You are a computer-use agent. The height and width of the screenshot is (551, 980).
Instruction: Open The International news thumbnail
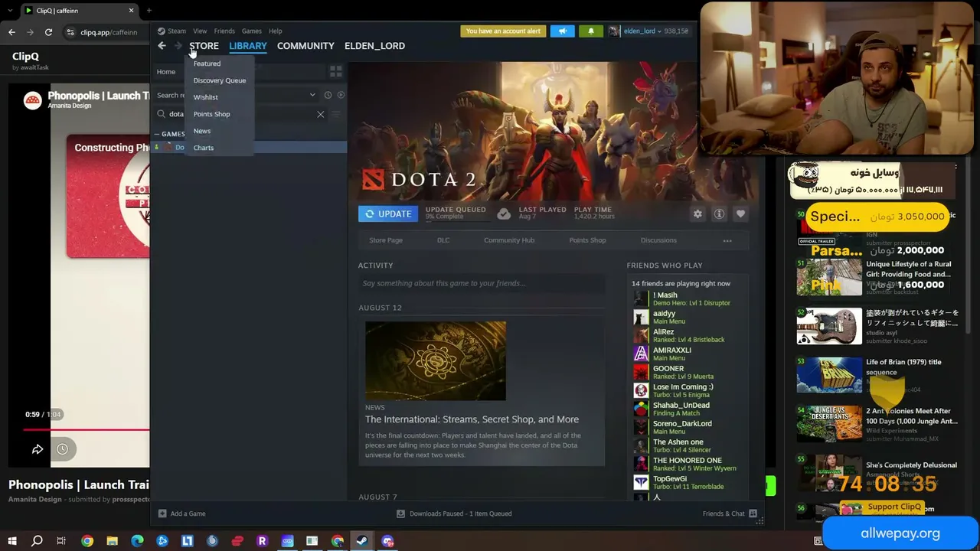pos(436,361)
